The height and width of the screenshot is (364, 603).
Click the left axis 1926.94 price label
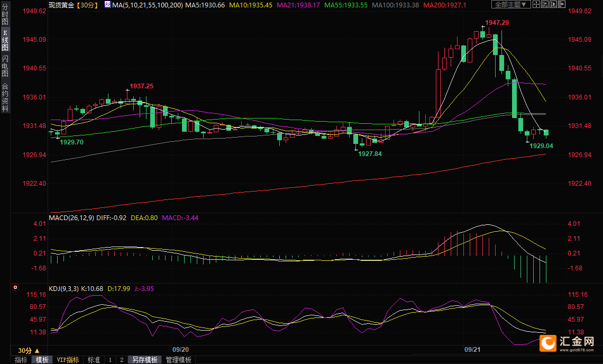[34, 155]
